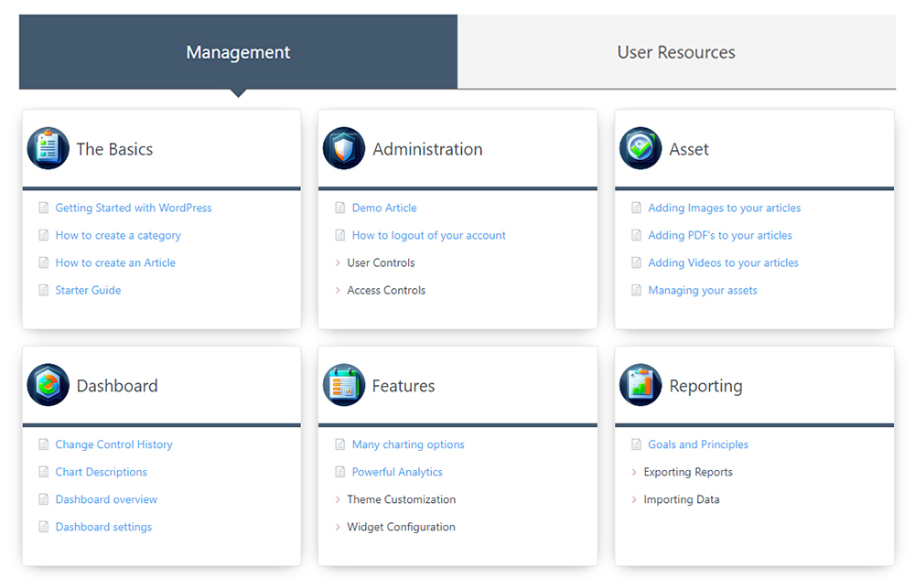This screenshot has height=588, width=915.
Task: Click The Basics clipboard category icon
Action: [48, 148]
